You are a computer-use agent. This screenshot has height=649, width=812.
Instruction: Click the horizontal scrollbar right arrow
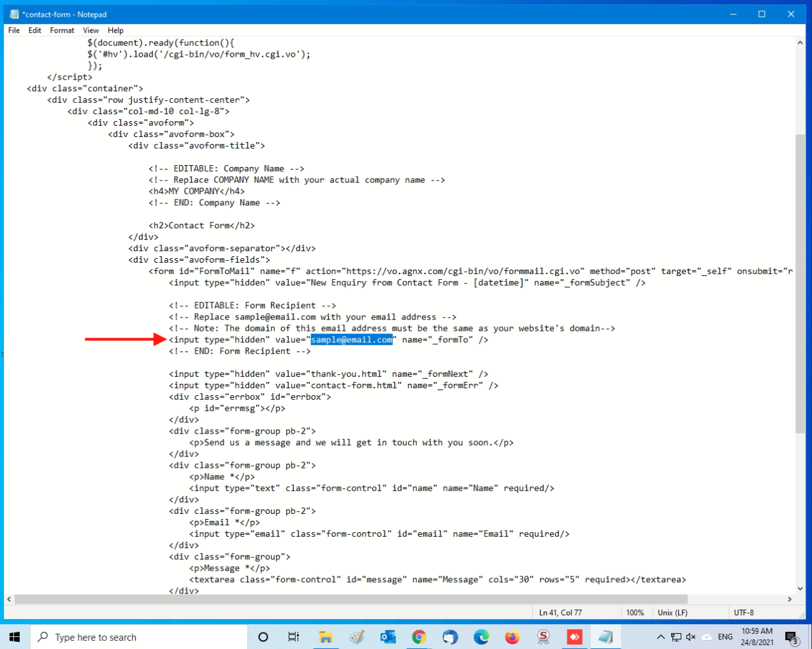pos(790,599)
